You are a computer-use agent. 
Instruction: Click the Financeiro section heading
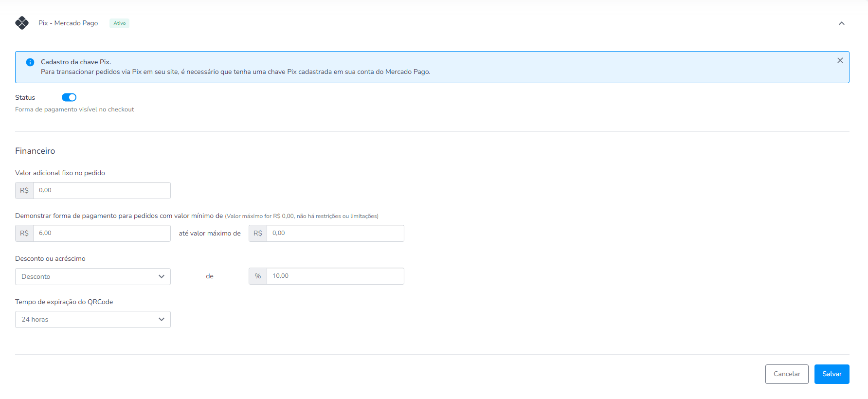click(x=35, y=151)
